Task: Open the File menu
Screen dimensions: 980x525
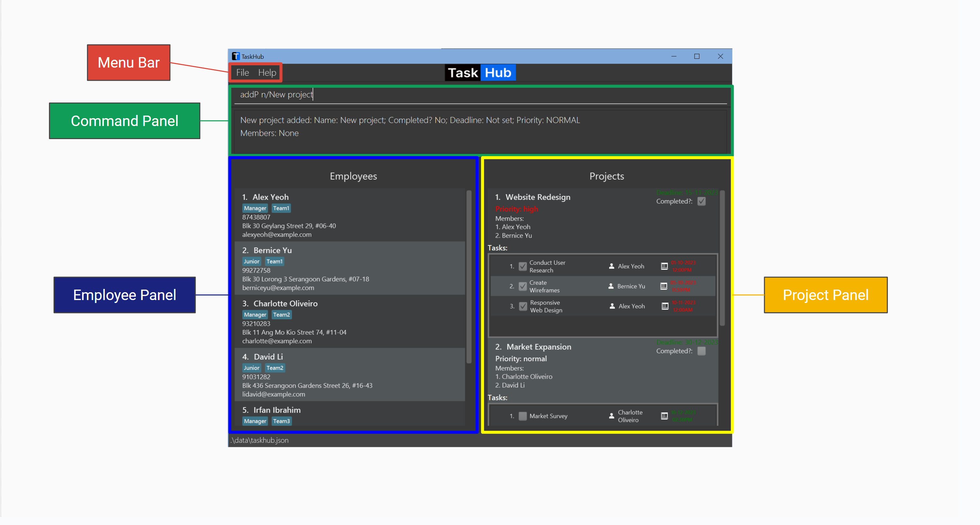Action: (242, 72)
